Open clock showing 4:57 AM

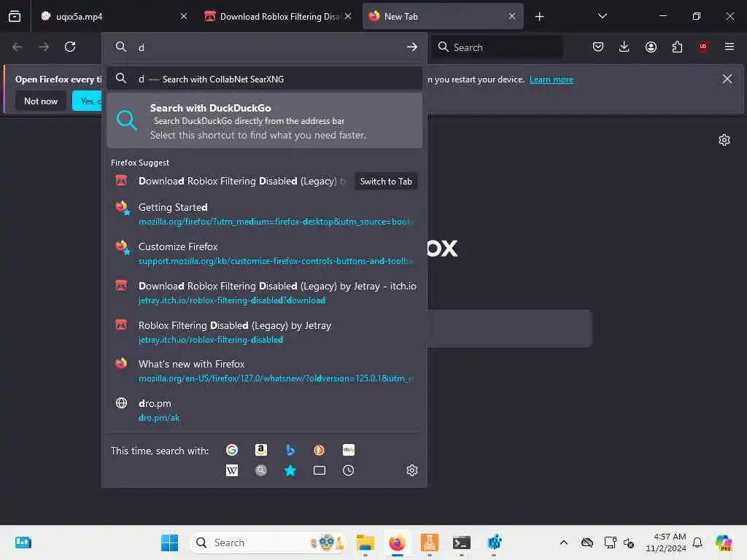(665, 542)
